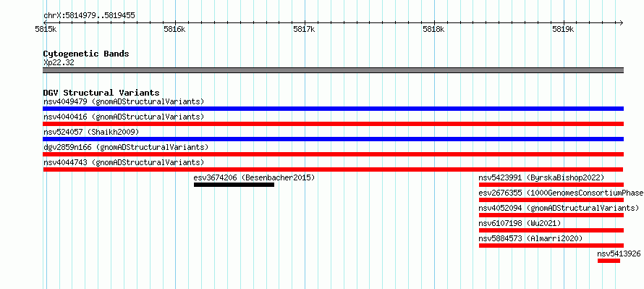Click the nsv4040416 gnomAD variant label

[x=124, y=117]
